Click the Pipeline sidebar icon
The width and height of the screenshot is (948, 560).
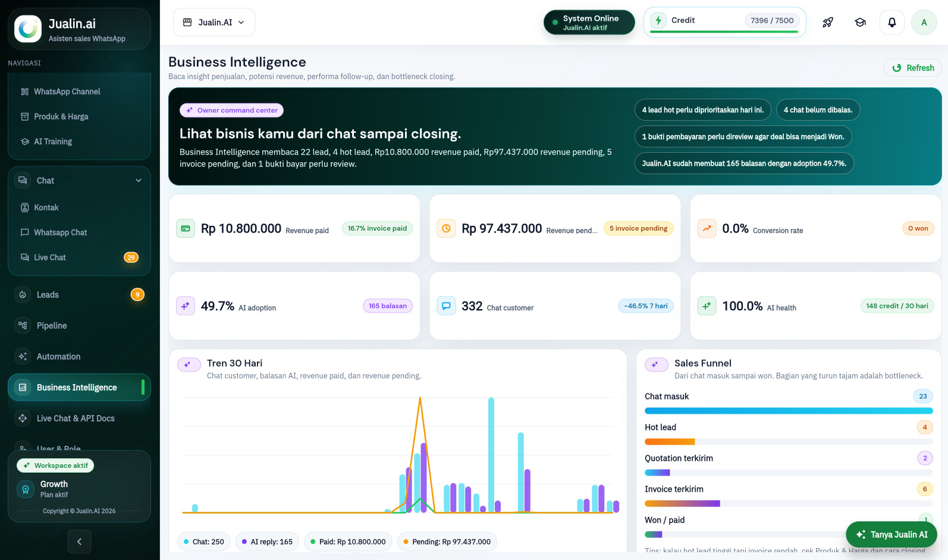click(23, 326)
